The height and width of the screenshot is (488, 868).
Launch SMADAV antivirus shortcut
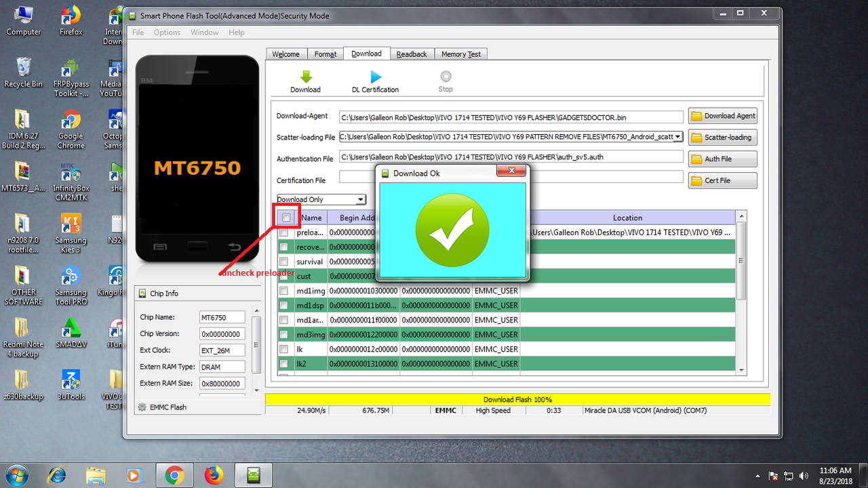point(71,333)
